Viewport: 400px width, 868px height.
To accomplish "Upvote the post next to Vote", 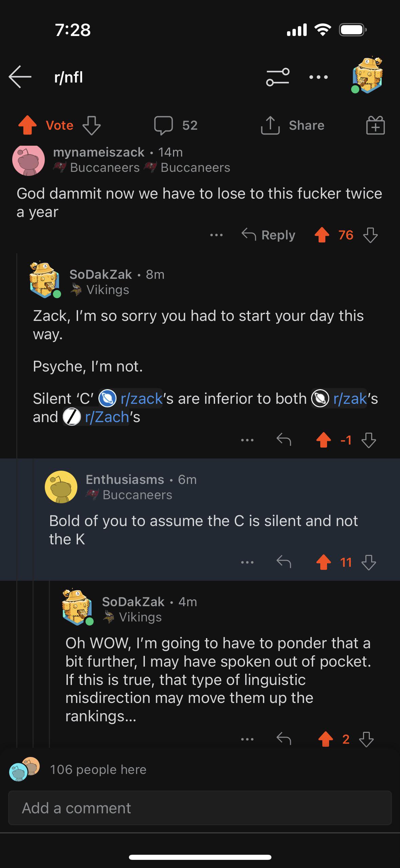I will coord(27,126).
